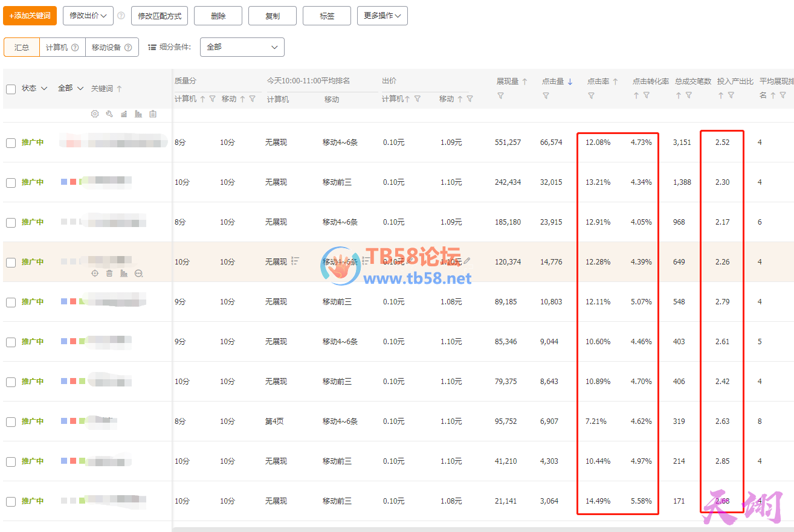
Task: Check the row with 9,044 clicks
Action: (x=11, y=342)
